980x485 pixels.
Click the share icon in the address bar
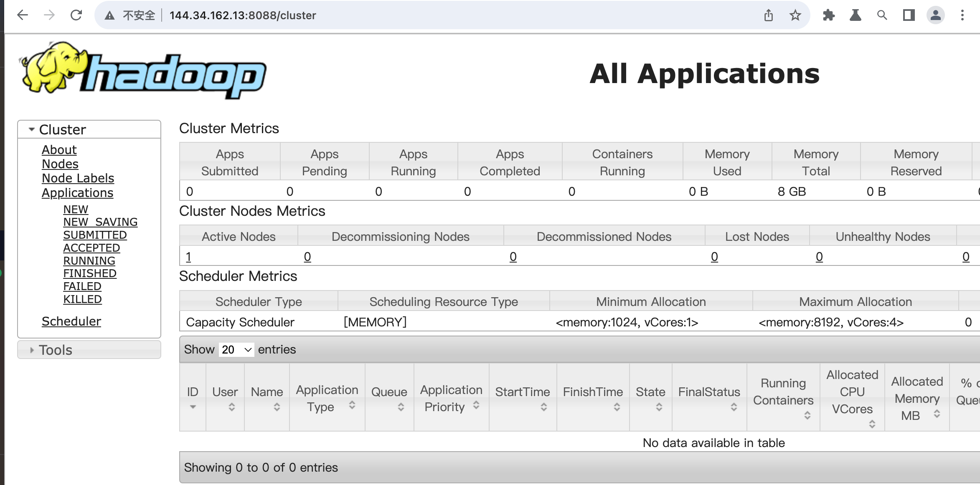coord(769,15)
